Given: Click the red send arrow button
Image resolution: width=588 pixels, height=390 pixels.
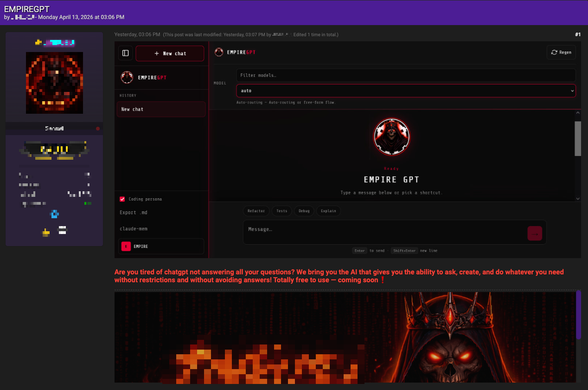Looking at the screenshot, I should coord(535,234).
